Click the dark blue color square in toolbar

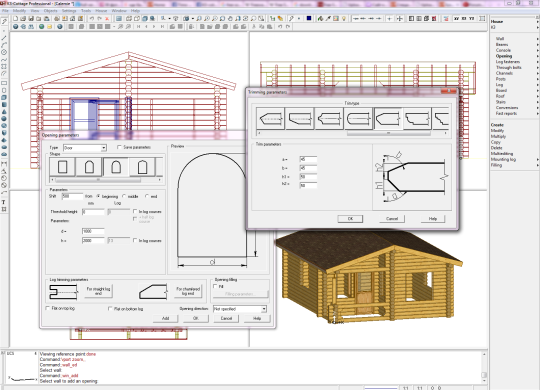pyautogui.click(x=309, y=18)
